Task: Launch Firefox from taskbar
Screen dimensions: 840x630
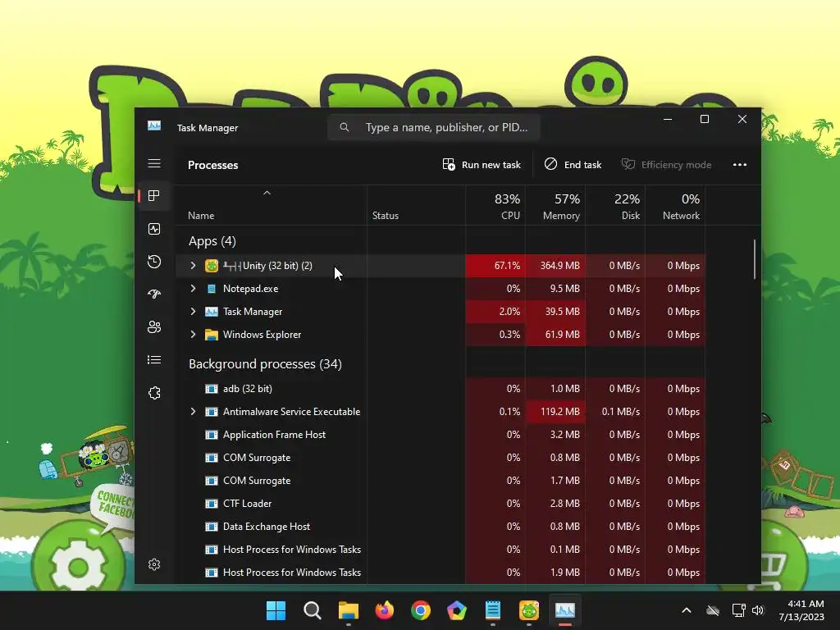Action: pos(385,610)
